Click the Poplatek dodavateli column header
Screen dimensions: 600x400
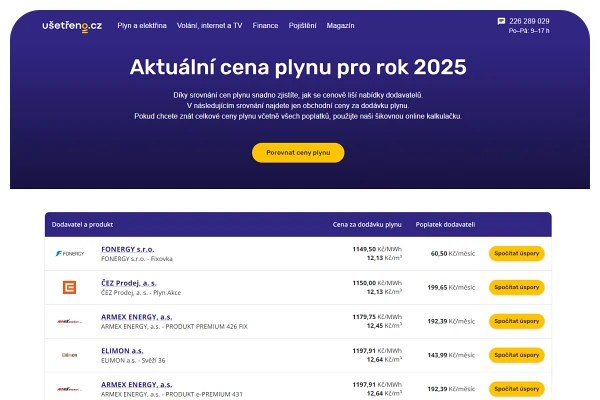click(x=445, y=225)
